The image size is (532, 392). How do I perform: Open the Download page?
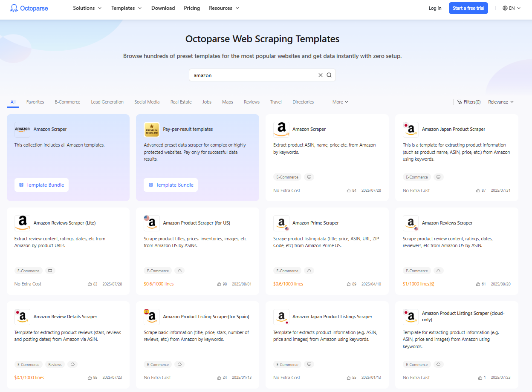pyautogui.click(x=163, y=8)
